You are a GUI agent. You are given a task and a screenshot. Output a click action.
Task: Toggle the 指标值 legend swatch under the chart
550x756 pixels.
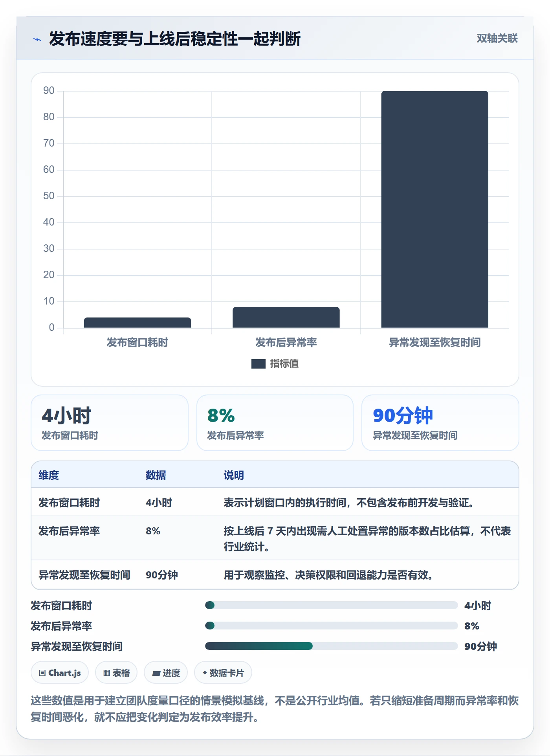(x=258, y=364)
